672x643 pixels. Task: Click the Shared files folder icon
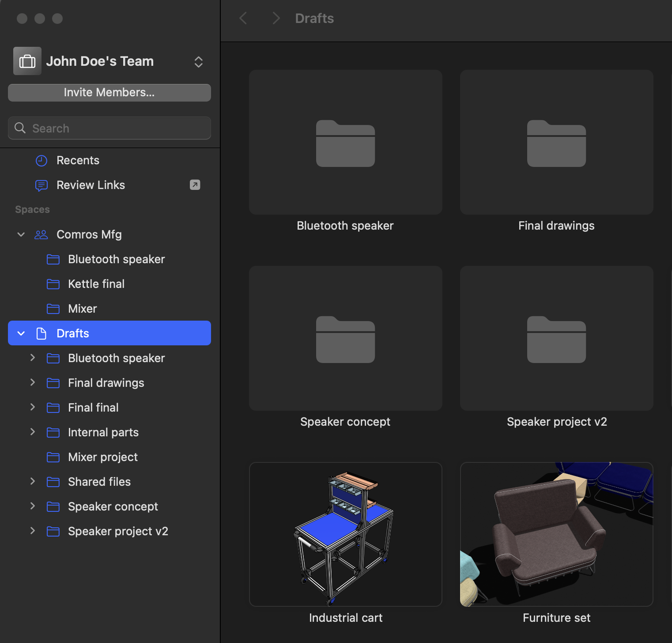[53, 482]
